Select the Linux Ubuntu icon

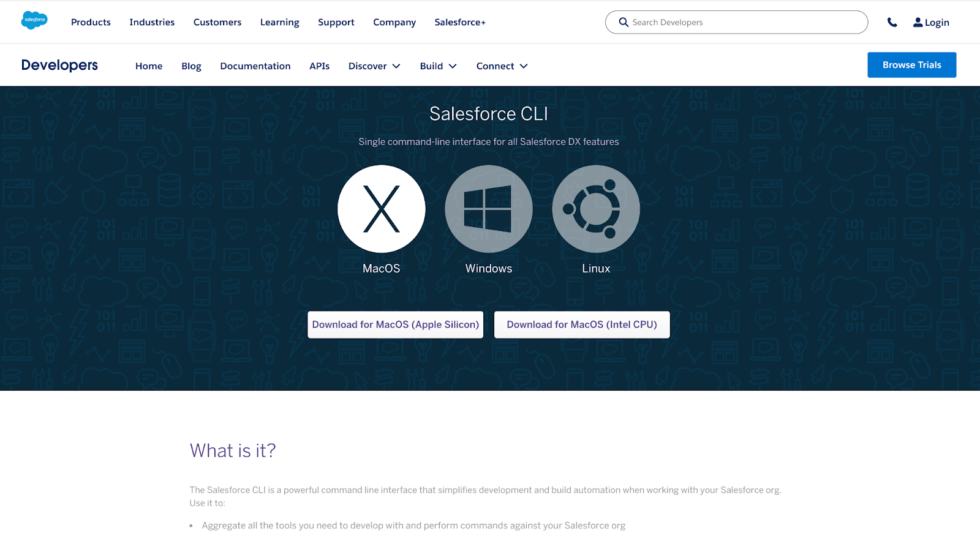[x=596, y=209]
